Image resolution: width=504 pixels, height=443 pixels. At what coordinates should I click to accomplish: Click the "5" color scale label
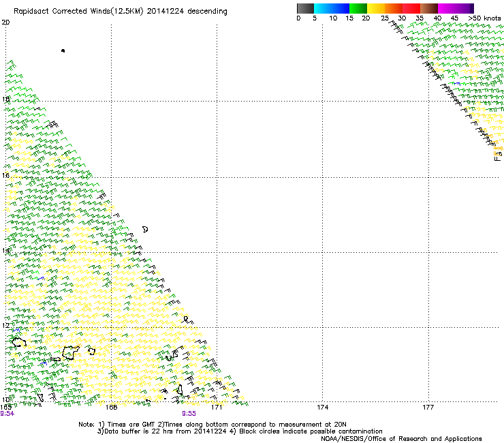tap(315, 18)
